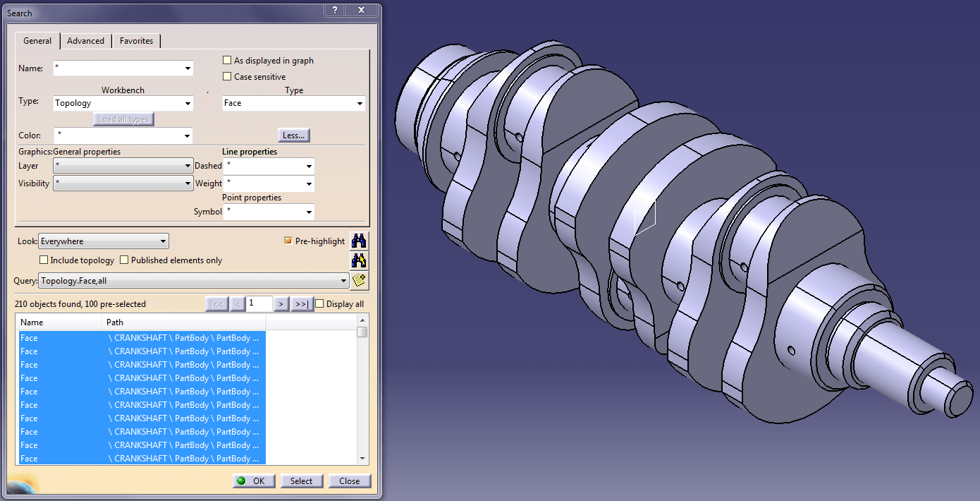Go to first results page button
Viewport: 980px width, 501px height.
click(x=217, y=304)
